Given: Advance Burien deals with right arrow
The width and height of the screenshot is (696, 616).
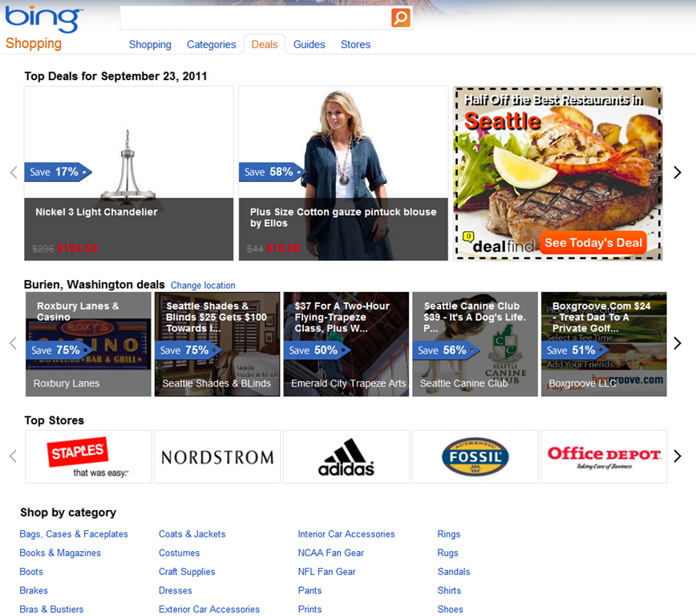Looking at the screenshot, I should (x=677, y=342).
